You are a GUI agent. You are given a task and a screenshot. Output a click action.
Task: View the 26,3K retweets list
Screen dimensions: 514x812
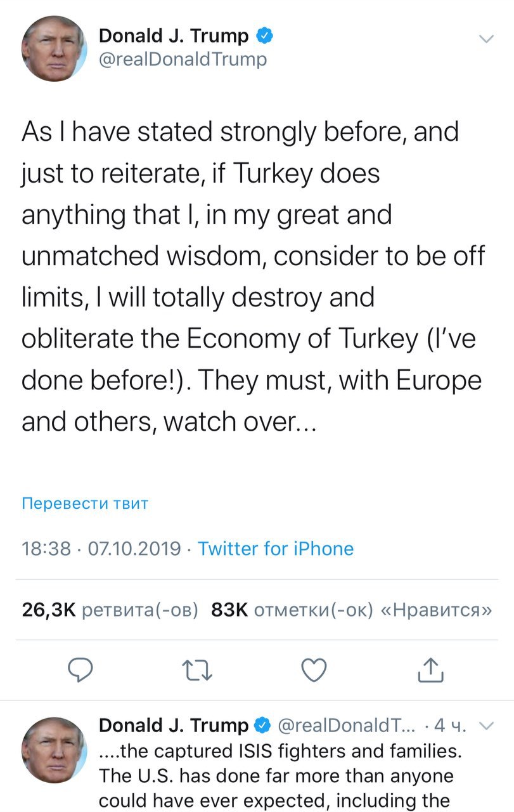click(110, 610)
